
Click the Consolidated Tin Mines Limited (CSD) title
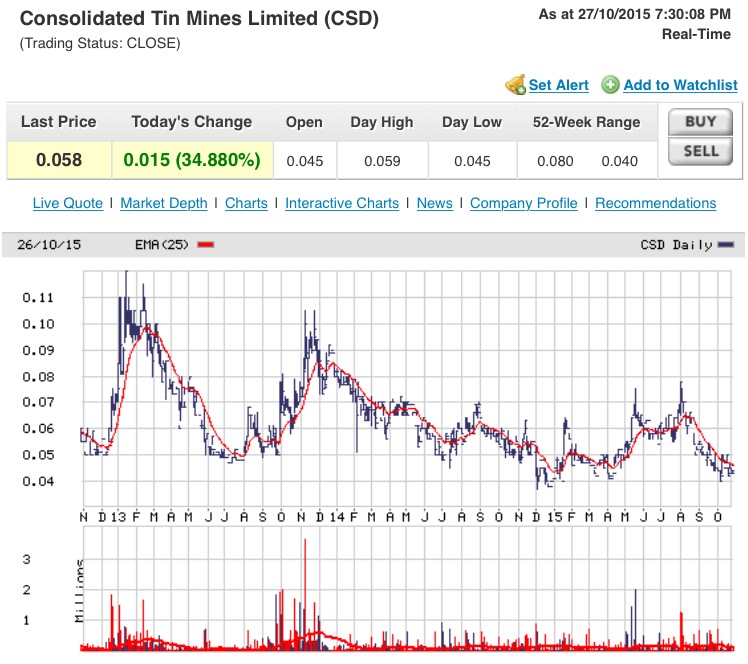pyautogui.click(x=199, y=19)
